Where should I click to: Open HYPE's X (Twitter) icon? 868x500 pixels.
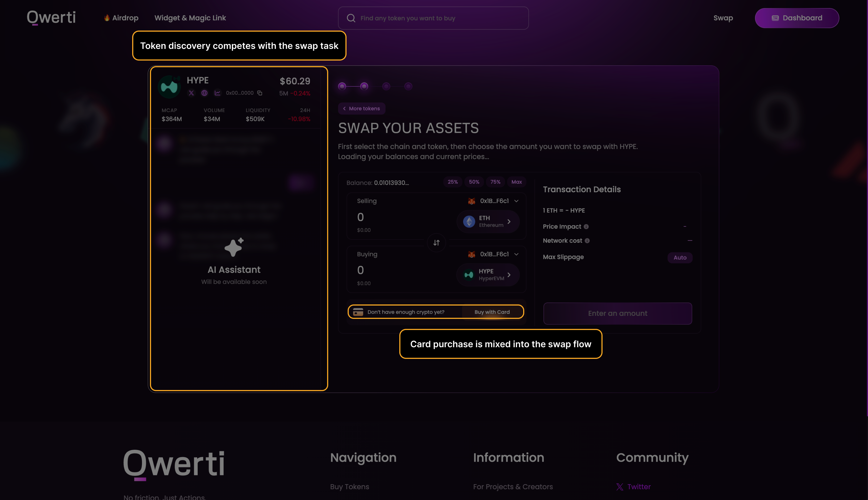click(191, 93)
